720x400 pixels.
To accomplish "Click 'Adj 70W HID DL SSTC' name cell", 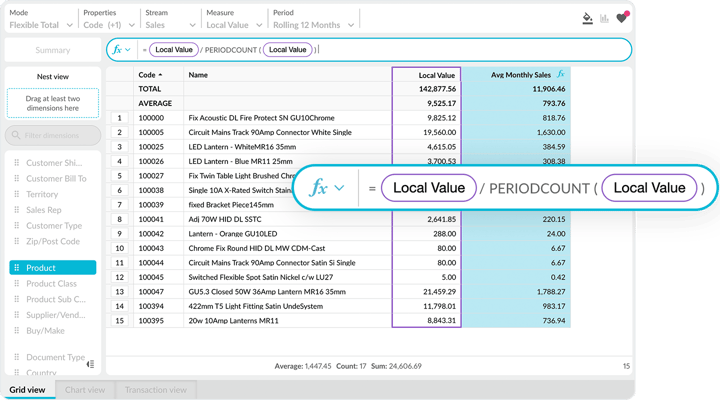I will coord(287,220).
